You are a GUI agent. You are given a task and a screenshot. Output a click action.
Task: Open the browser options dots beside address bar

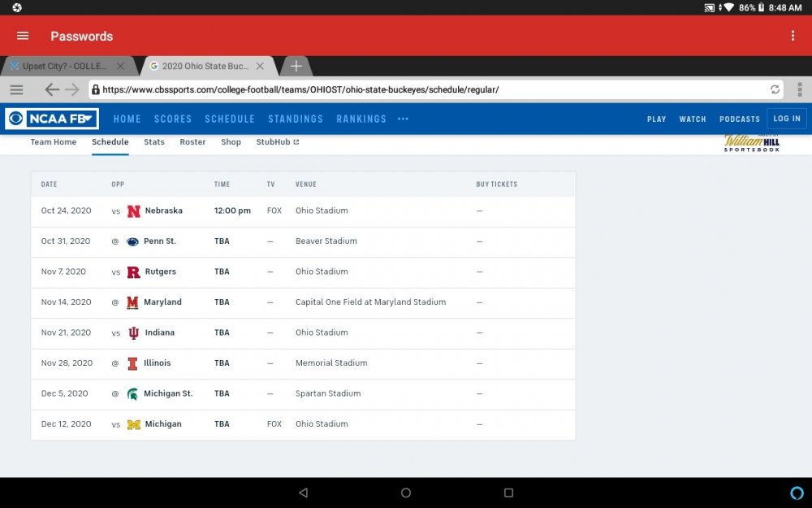coord(800,89)
